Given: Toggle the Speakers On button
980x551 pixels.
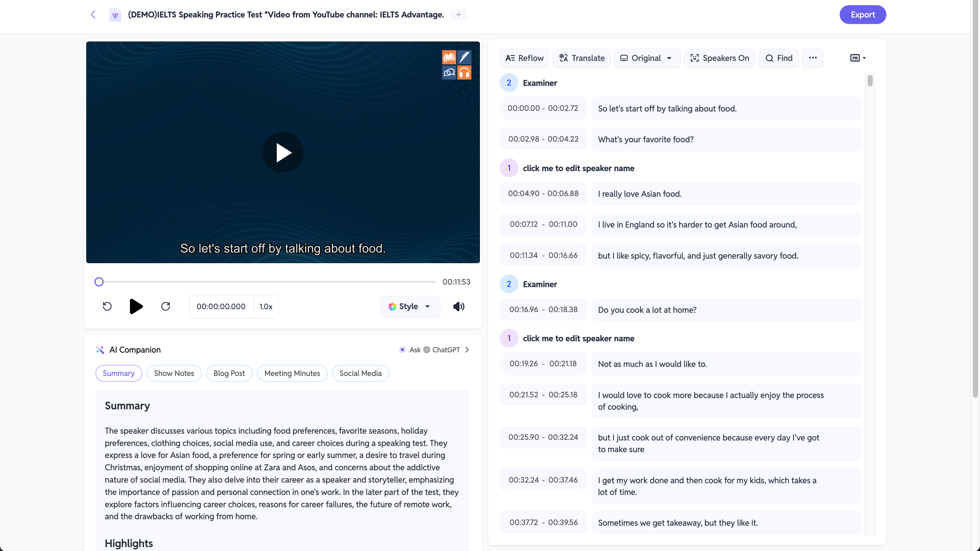Looking at the screenshot, I should 719,58.
